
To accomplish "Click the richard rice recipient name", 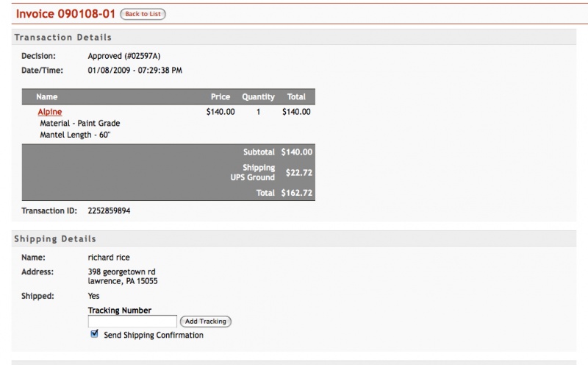I will point(109,258).
